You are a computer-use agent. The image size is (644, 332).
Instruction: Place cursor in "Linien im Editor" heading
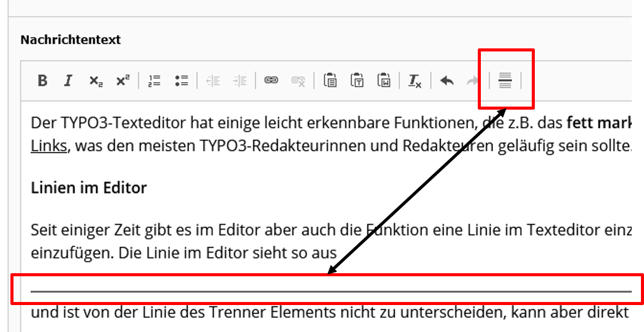click(88, 187)
